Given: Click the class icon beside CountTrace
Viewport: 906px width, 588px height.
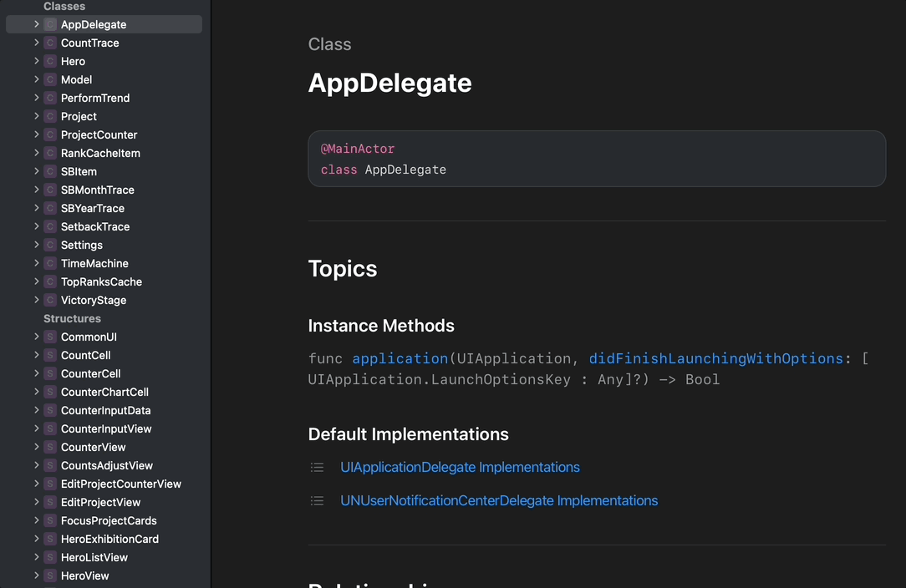Looking at the screenshot, I should (50, 43).
